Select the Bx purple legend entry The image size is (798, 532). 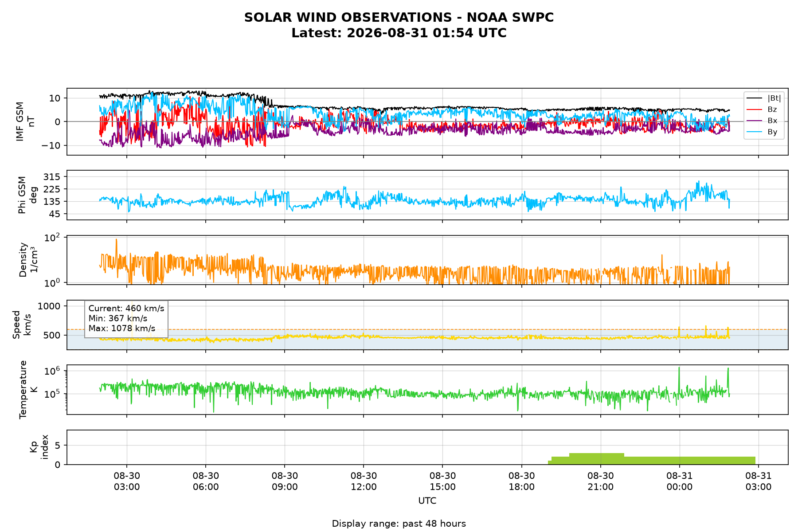coord(764,121)
